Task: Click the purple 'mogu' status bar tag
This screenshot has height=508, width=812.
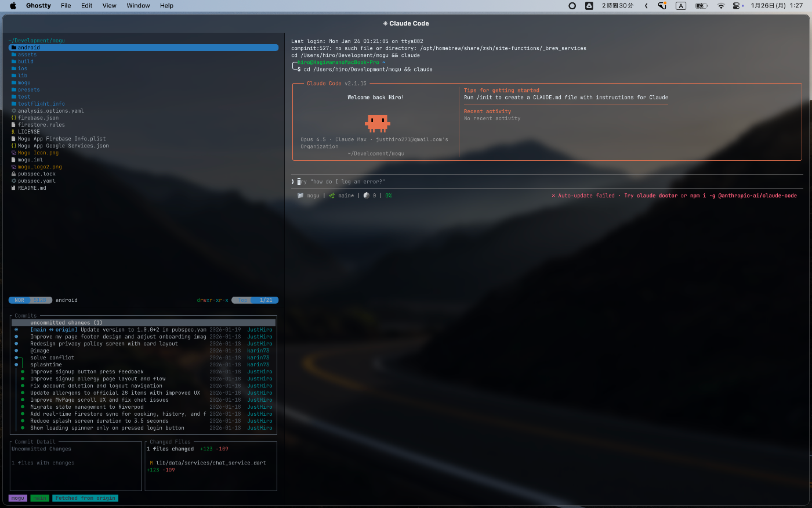Action: point(18,498)
